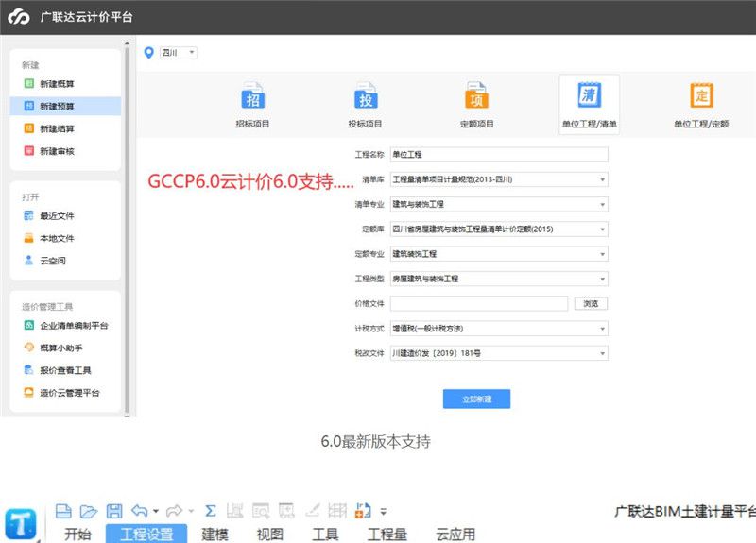Switch to the 工程量 ribbon tab
Image resolution: width=756 pixels, height=543 pixels.
click(x=387, y=534)
